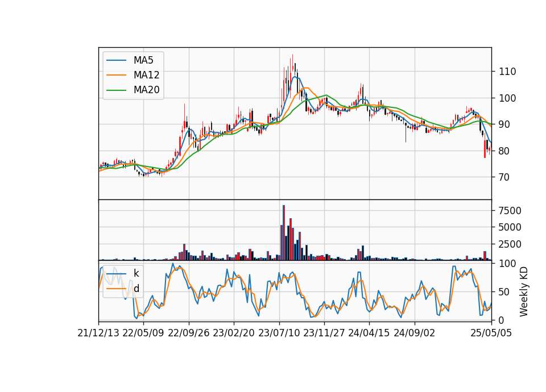Screen dimensions: 546x392
Task: Click the 7500 volume axis label
Action: (510, 211)
